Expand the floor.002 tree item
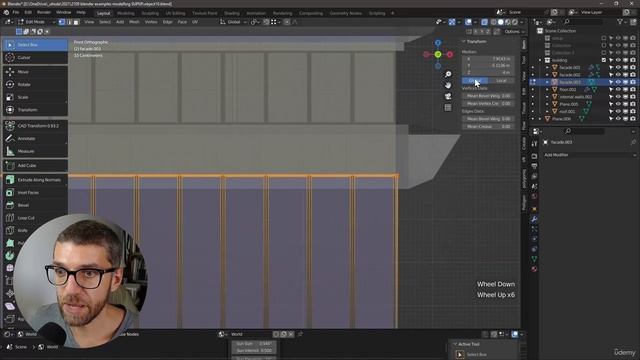Screen dimensions: 640x360 547,89
